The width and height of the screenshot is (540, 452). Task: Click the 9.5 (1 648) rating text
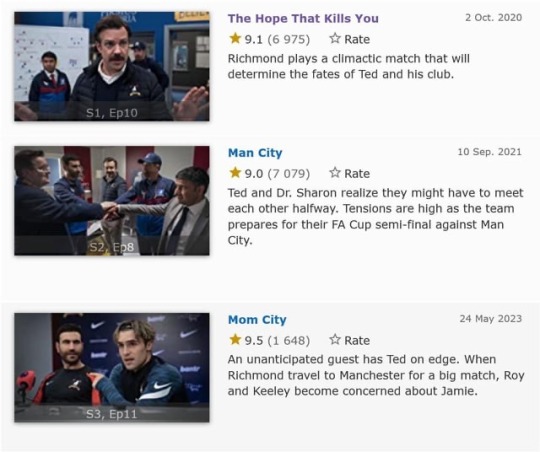pos(277,340)
